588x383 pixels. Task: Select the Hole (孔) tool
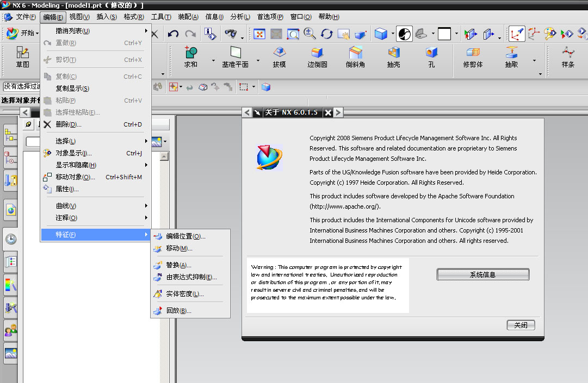pyautogui.click(x=431, y=57)
